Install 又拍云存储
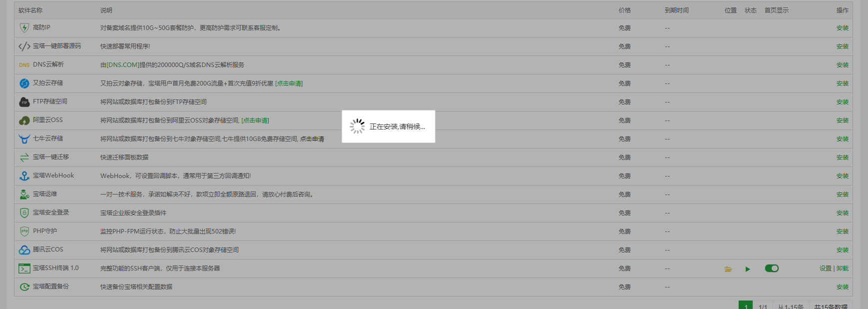Screen dimensions: 868x309 tap(842, 83)
